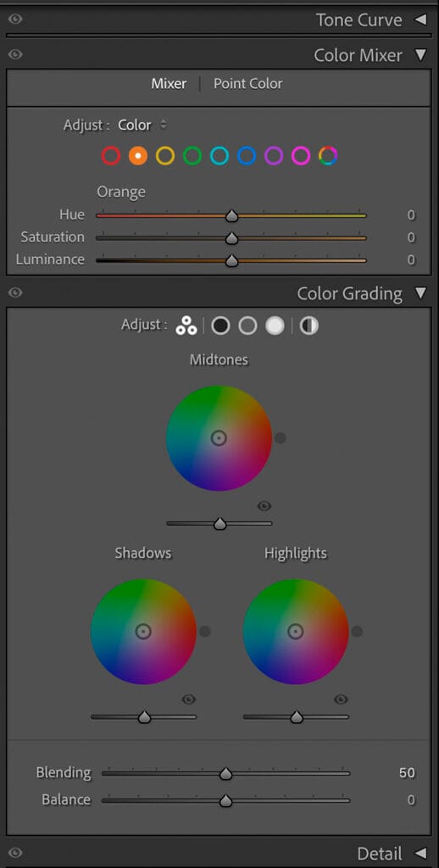Click the Blending slider handle

pos(226,774)
